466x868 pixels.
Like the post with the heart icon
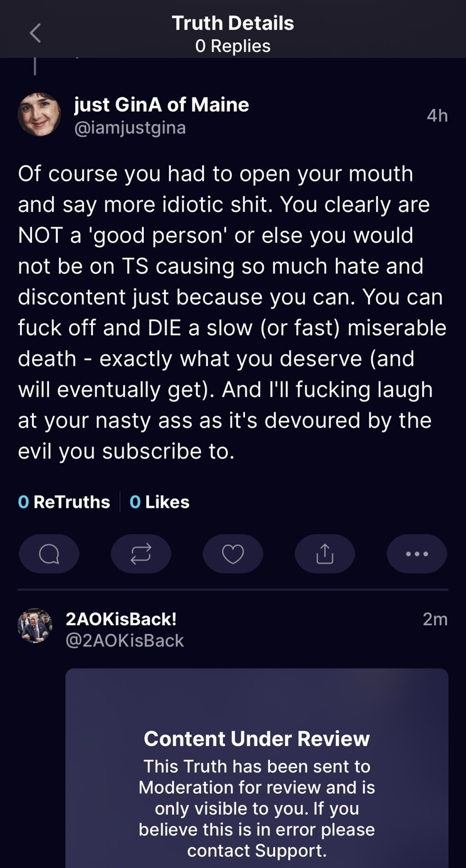pos(233,554)
